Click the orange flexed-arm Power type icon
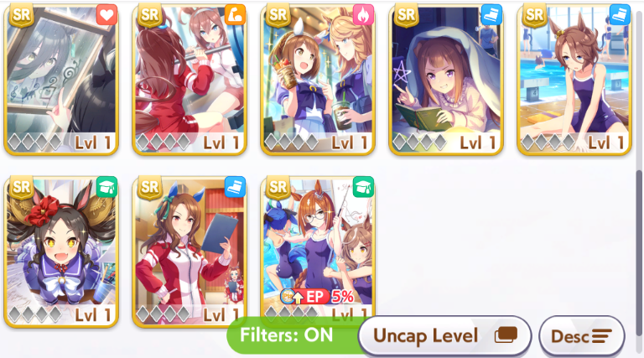 coord(235,15)
